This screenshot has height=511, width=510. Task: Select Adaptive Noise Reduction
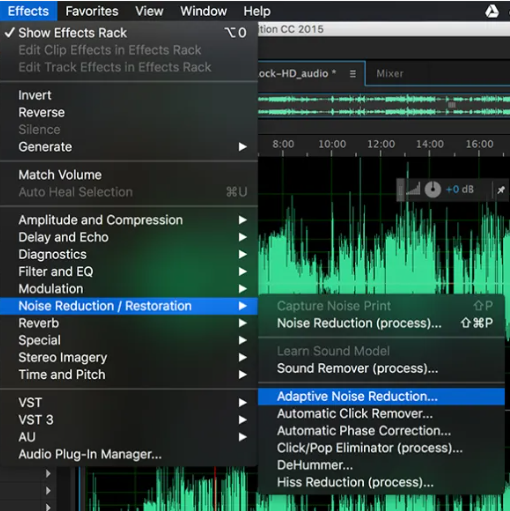pyautogui.click(x=381, y=396)
